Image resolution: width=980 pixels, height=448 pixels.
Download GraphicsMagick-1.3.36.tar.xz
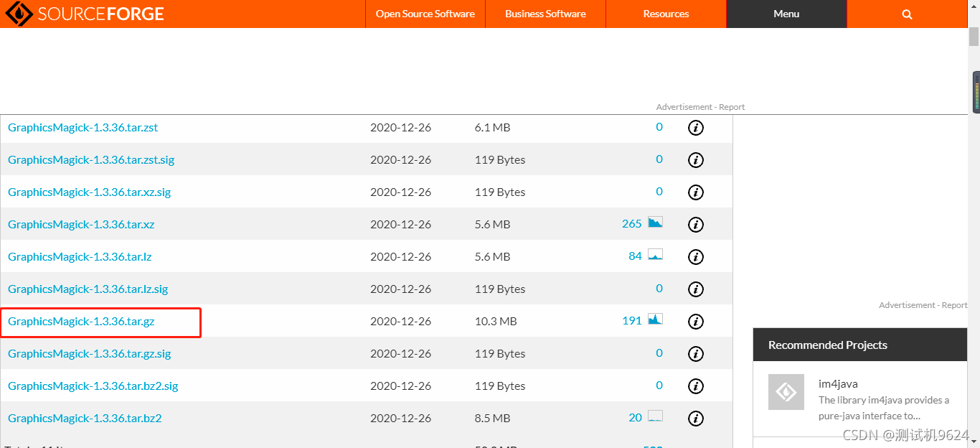(x=81, y=225)
